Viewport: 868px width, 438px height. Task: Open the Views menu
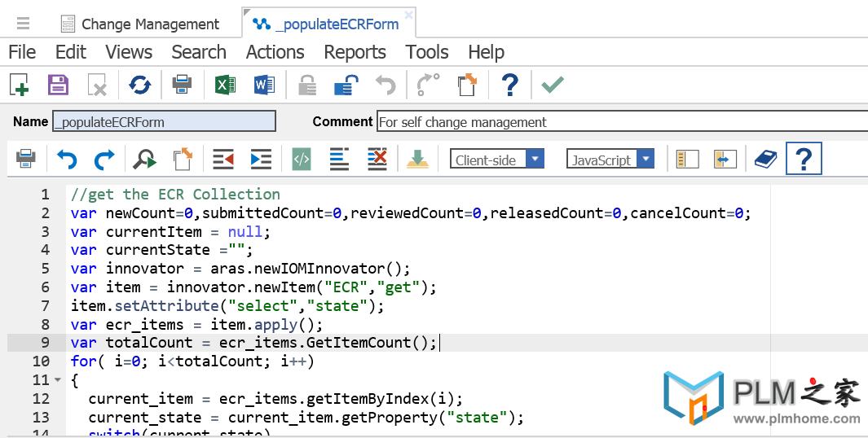pyautogui.click(x=129, y=52)
